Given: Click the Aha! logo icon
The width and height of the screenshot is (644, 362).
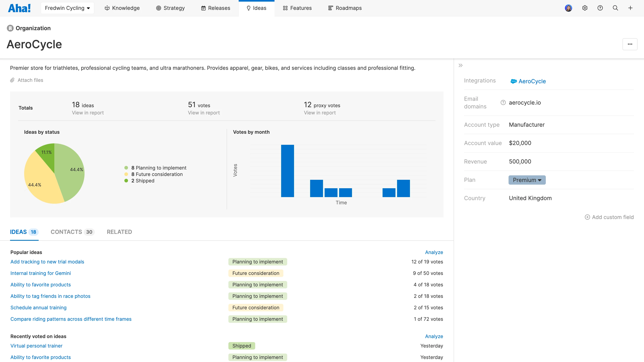Looking at the screenshot, I should click(19, 8).
